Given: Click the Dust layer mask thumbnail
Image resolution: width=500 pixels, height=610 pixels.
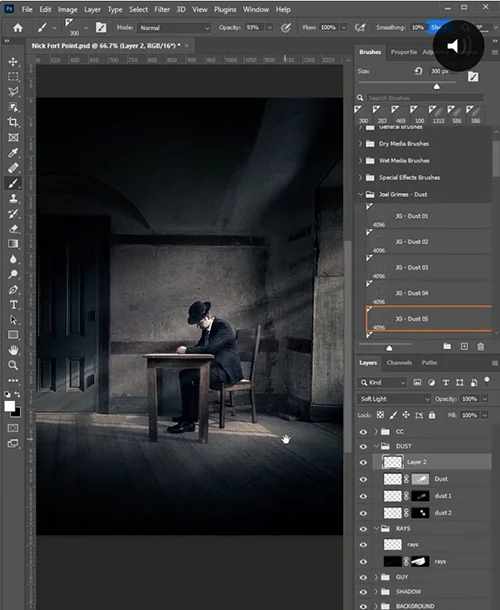Looking at the screenshot, I should pyautogui.click(x=420, y=479).
